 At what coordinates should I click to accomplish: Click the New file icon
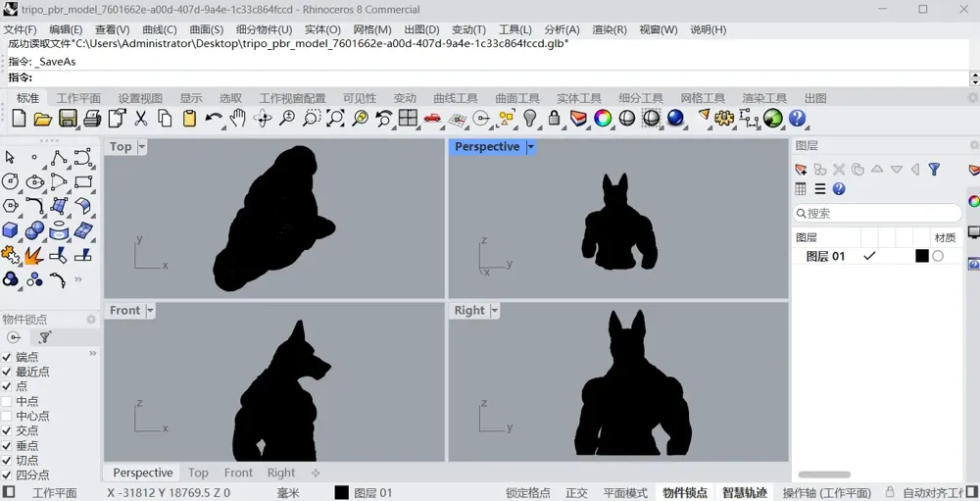click(x=19, y=118)
